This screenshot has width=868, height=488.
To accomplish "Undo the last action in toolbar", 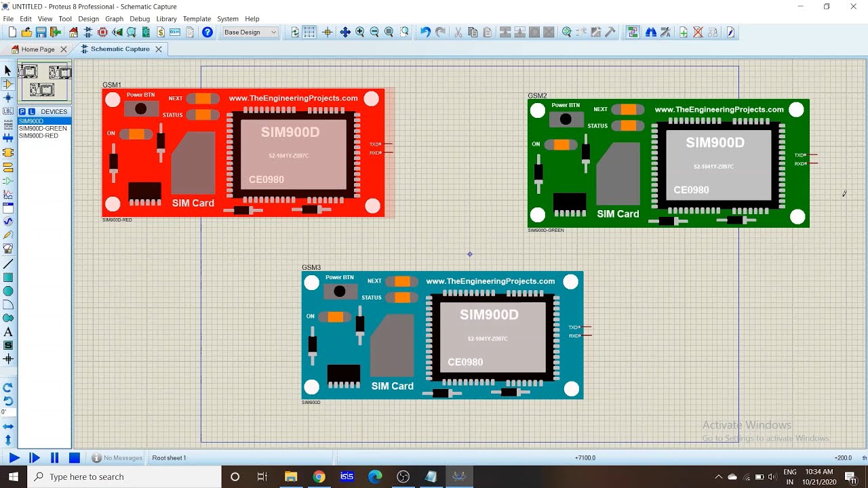I will pos(425,33).
